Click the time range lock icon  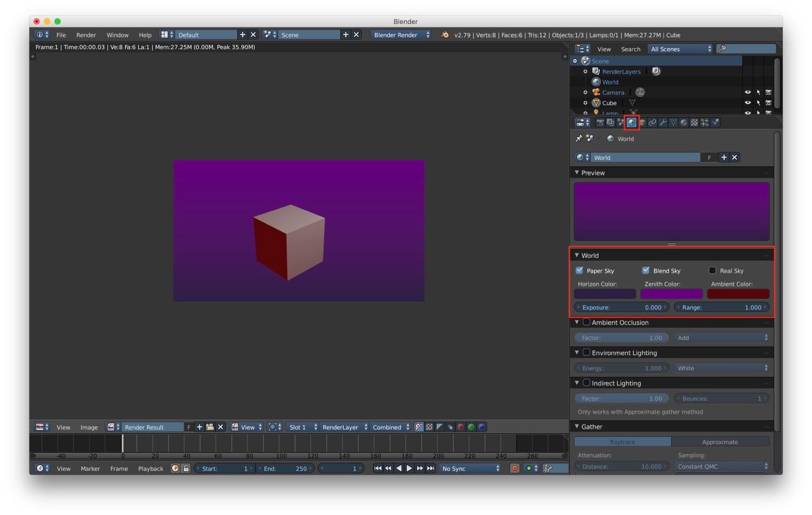point(186,468)
